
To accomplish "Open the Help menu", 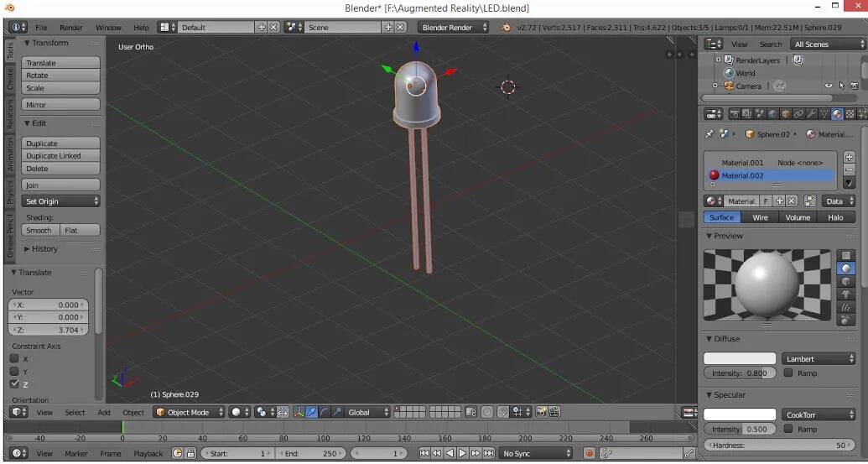I will tap(141, 27).
